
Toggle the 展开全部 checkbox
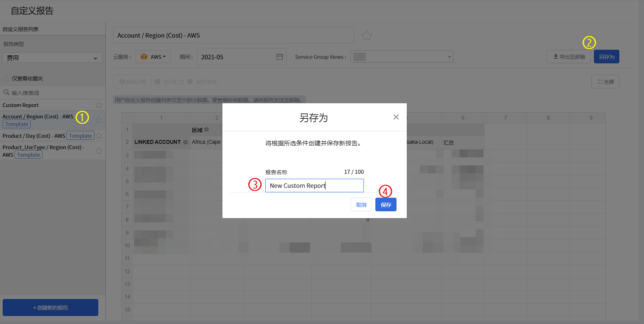point(190,82)
